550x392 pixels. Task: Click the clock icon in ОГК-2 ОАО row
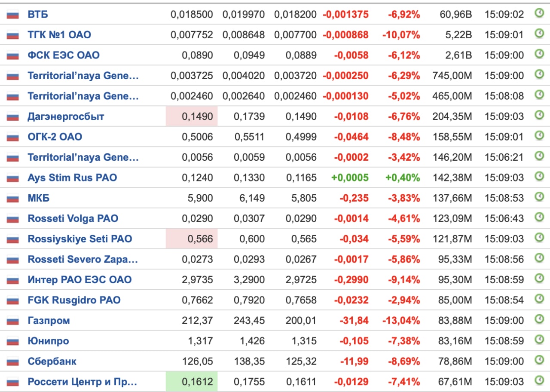(539, 135)
